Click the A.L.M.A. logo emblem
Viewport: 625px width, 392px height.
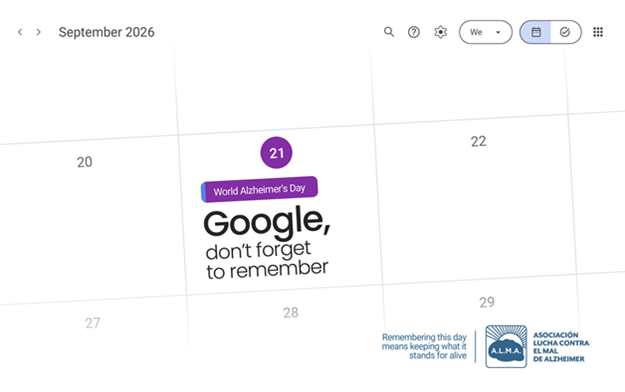[x=506, y=346]
